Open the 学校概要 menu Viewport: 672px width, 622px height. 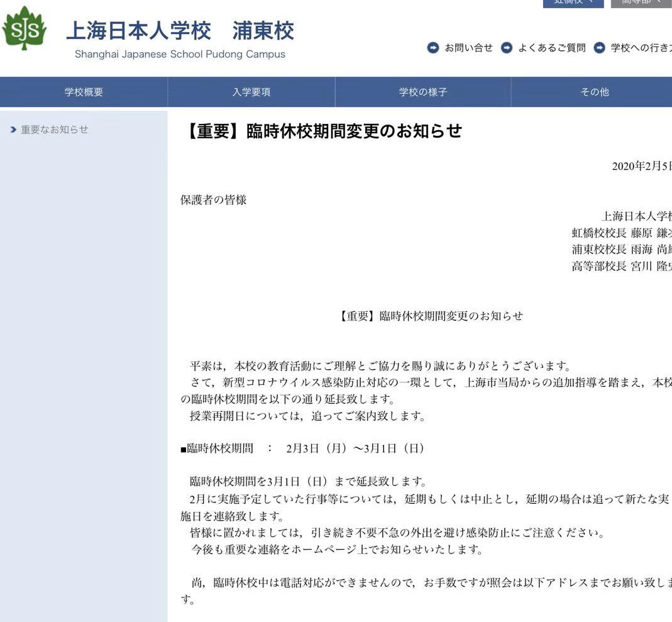pyautogui.click(x=84, y=92)
